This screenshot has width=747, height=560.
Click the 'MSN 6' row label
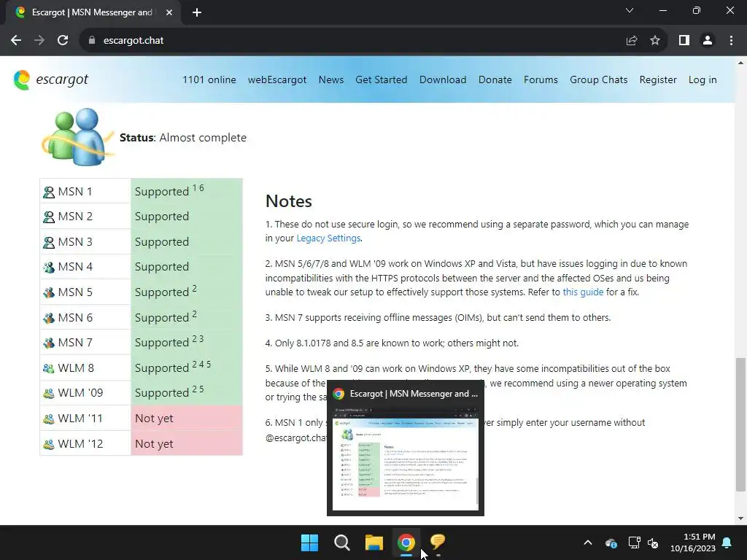[75, 318]
